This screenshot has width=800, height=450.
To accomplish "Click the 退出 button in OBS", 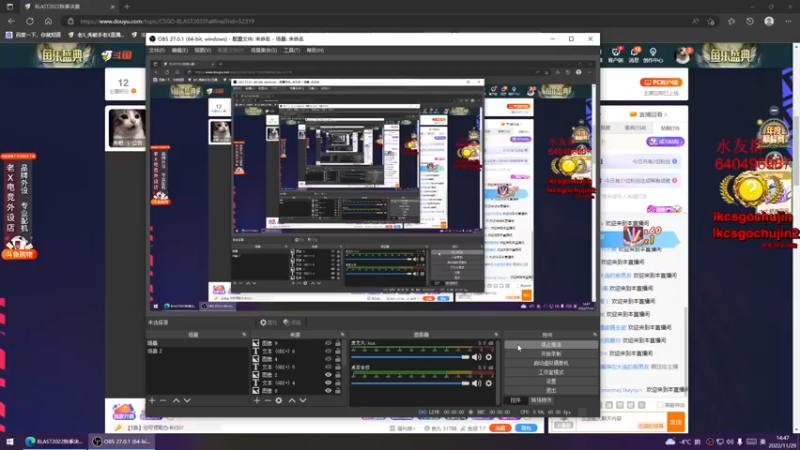I will (x=551, y=391).
